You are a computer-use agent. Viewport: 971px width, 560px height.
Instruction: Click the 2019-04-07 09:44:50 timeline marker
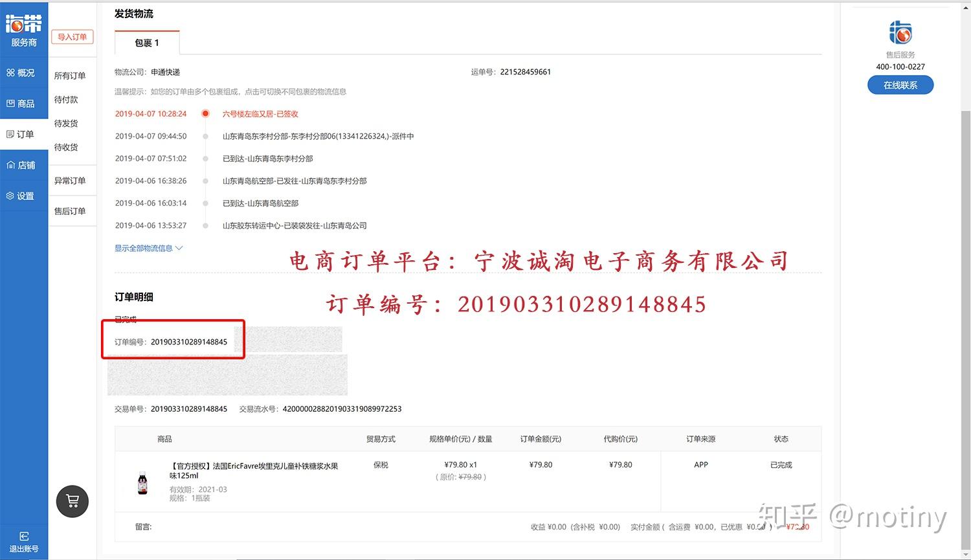206,137
